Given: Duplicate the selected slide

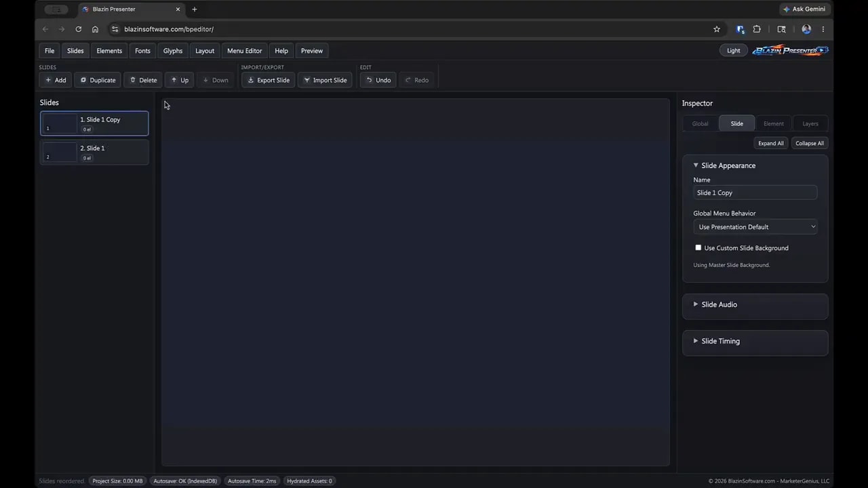Looking at the screenshot, I should point(98,80).
